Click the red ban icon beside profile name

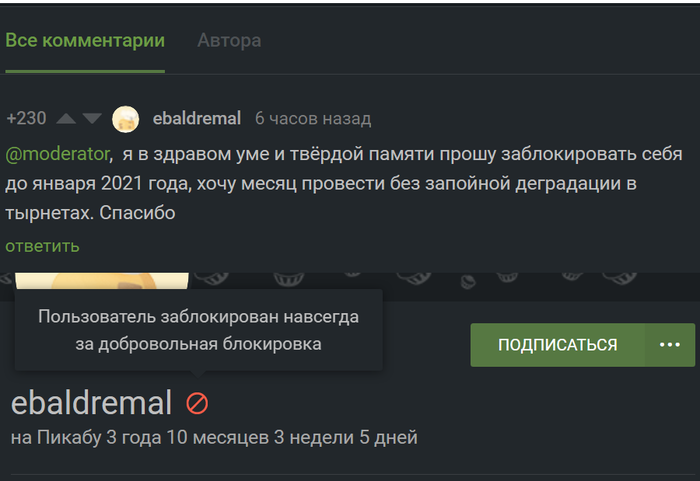pos(197,403)
